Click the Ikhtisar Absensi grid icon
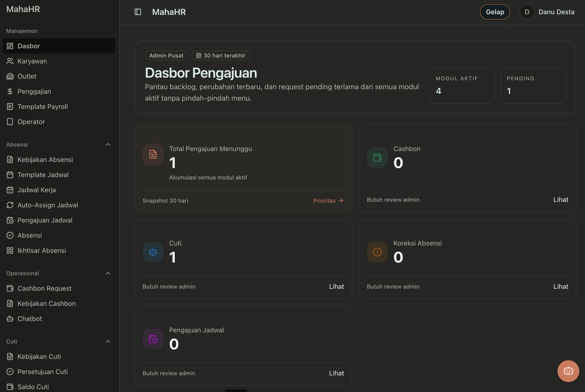This screenshot has height=392, width=585. point(10,250)
